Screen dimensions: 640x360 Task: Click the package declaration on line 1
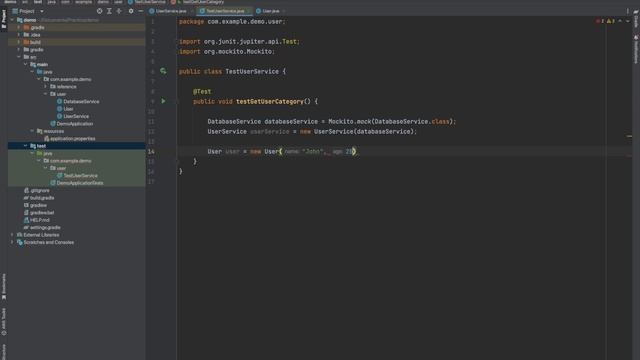(232, 21)
